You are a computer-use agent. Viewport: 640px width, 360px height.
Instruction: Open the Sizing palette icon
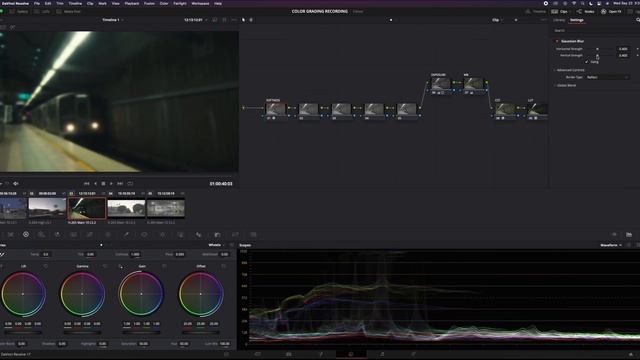[236, 235]
